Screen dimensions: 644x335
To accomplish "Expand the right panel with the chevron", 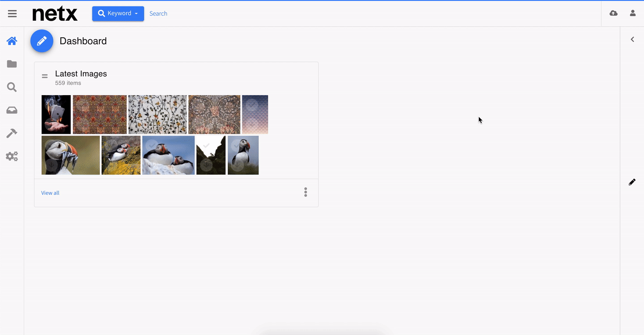I will tap(632, 40).
